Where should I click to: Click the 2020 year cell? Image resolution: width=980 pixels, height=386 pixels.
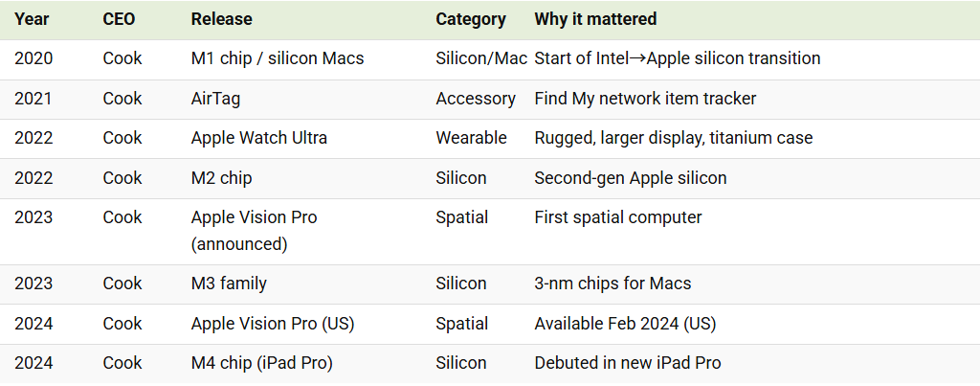pos(33,58)
